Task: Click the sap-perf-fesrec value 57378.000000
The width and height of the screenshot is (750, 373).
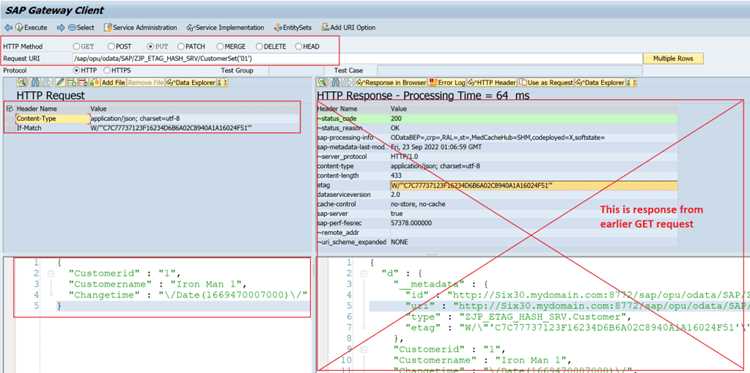Action: pyautogui.click(x=411, y=223)
